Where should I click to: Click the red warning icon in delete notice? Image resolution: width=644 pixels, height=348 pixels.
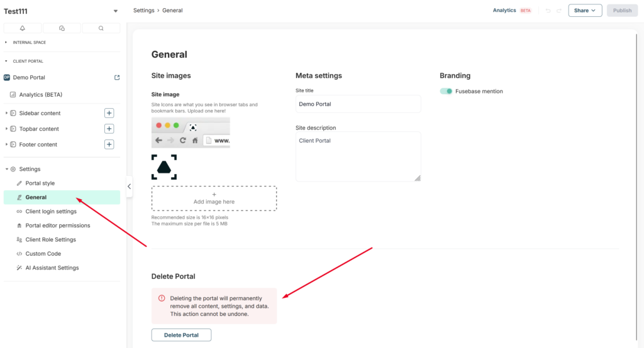(x=162, y=298)
